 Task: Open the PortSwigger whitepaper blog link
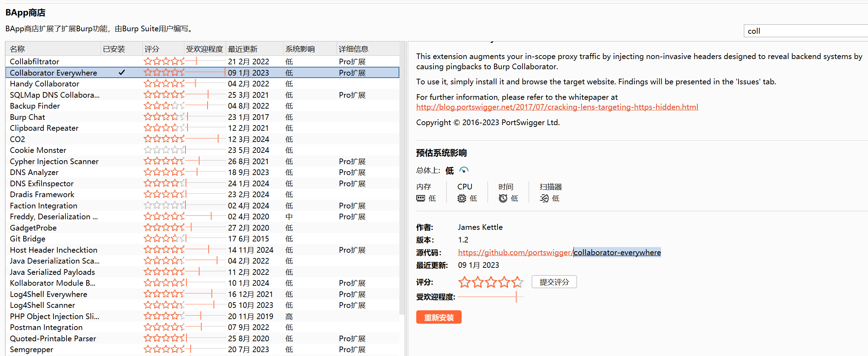pyautogui.click(x=557, y=107)
